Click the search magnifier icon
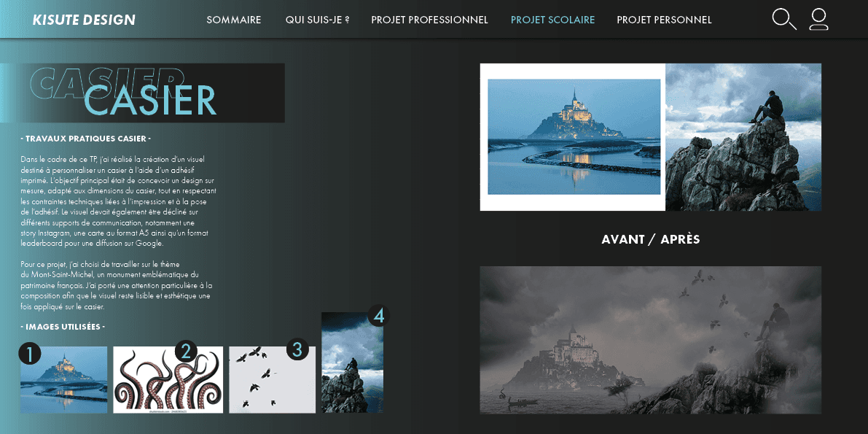The height and width of the screenshot is (434, 868). click(784, 19)
